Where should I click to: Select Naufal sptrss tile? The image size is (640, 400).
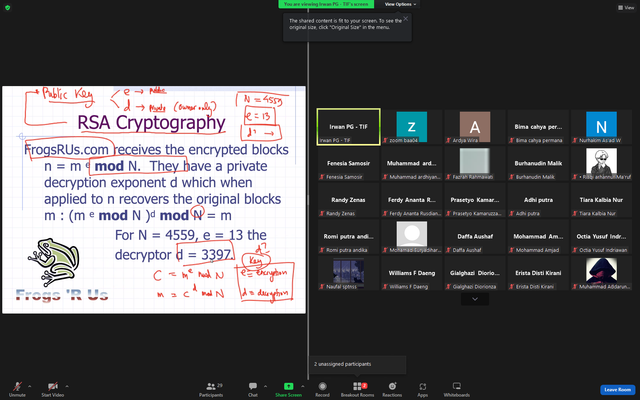pos(349,273)
